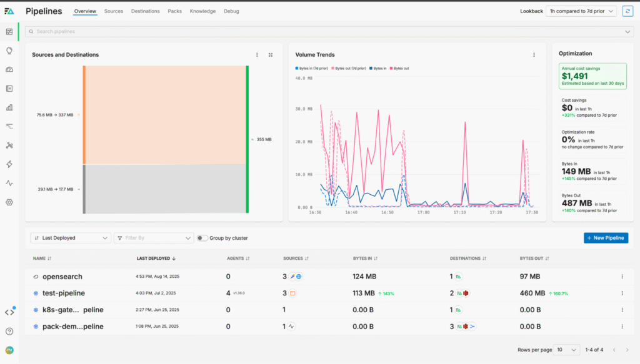Open the opensearch pipeline

point(62,277)
